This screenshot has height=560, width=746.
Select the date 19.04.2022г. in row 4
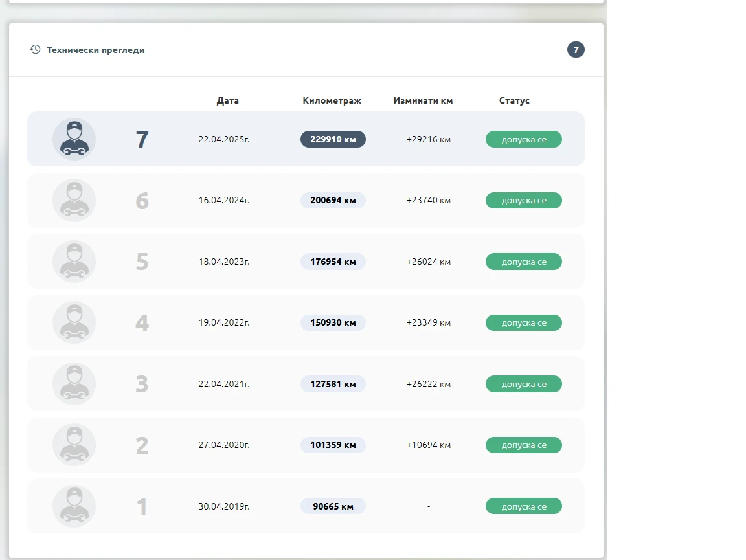(x=224, y=322)
